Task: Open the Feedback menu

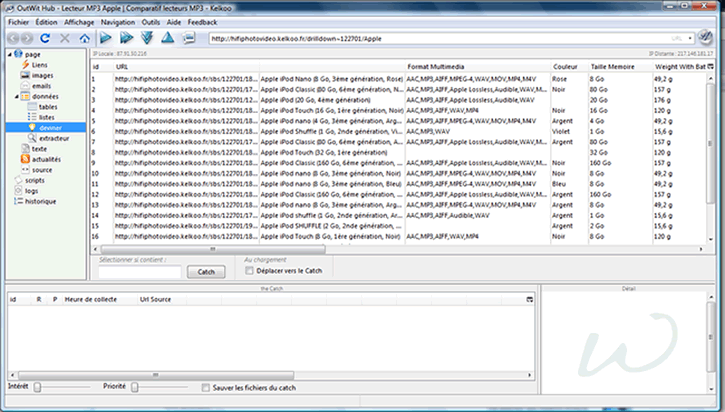Action: tap(202, 22)
